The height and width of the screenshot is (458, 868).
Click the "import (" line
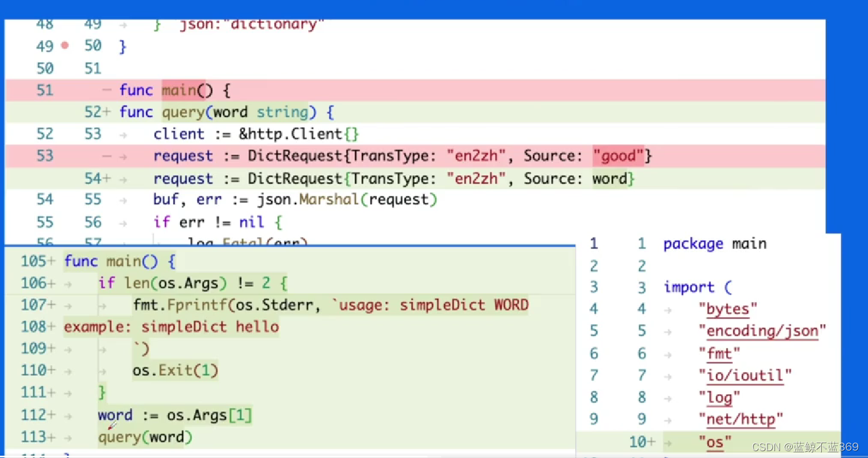[x=697, y=287]
